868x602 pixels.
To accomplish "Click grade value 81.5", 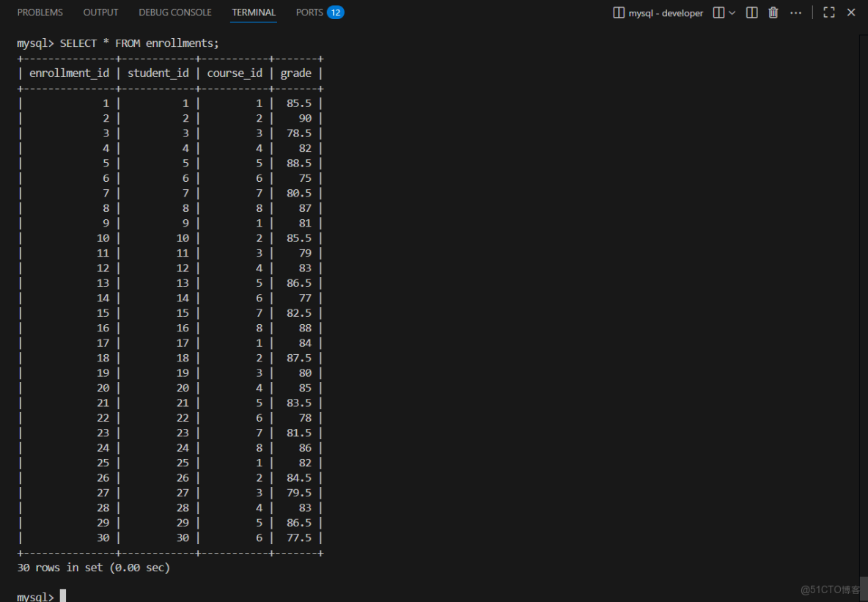I will pos(299,433).
